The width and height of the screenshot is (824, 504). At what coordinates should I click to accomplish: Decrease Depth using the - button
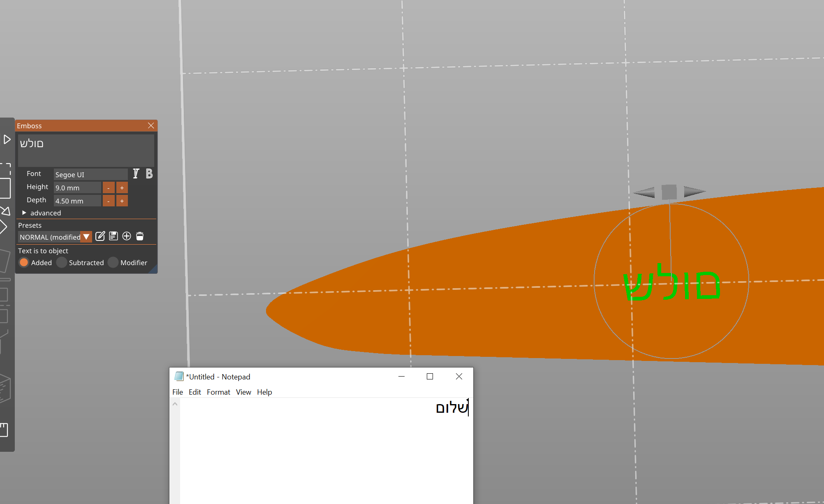[x=108, y=201]
